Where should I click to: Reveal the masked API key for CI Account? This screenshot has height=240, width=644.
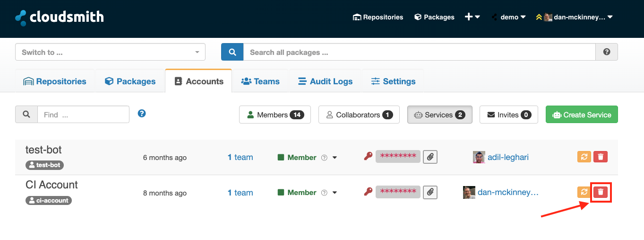[x=398, y=191]
